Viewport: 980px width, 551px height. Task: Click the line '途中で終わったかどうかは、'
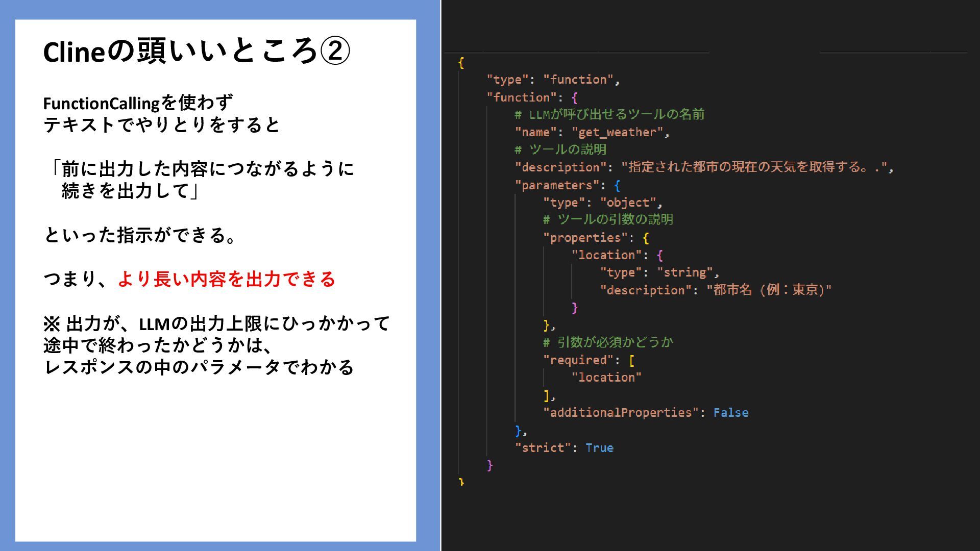[158, 345]
